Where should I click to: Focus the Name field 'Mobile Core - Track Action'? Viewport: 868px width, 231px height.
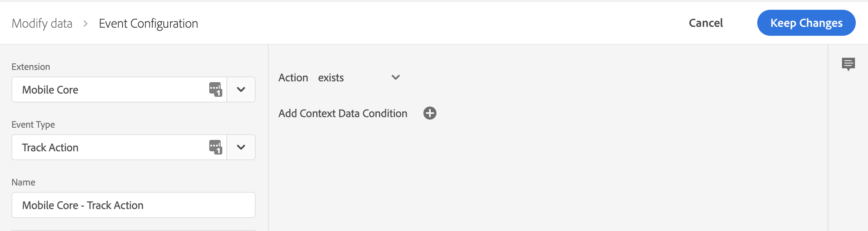(x=134, y=205)
